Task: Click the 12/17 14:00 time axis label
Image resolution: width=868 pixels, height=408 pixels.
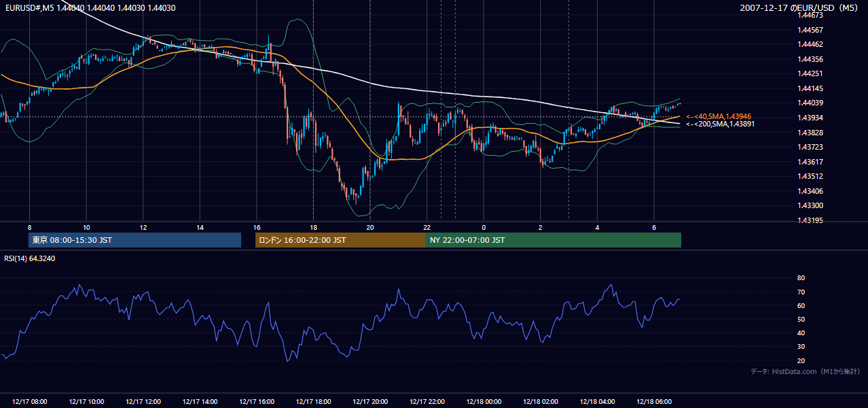Action: pyautogui.click(x=200, y=402)
